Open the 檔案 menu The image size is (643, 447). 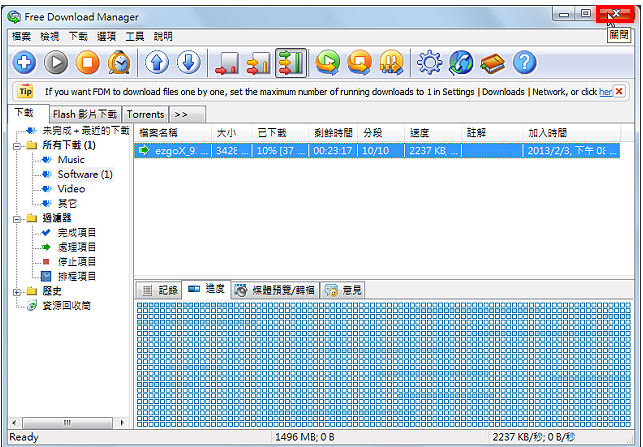(x=21, y=36)
